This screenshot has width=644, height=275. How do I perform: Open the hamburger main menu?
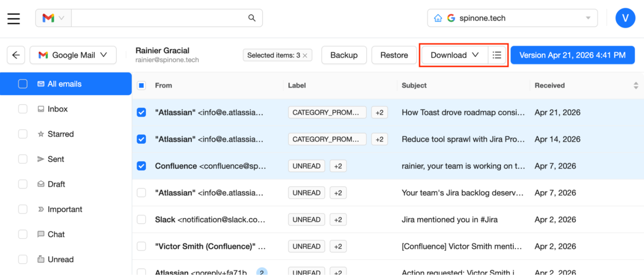point(14,18)
